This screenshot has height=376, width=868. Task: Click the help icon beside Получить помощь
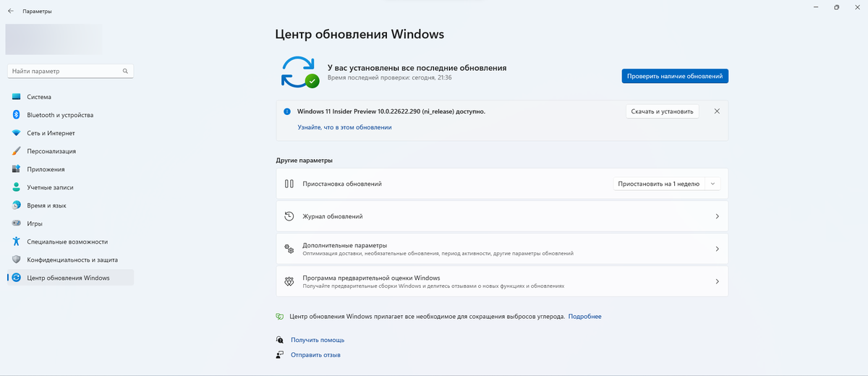(280, 339)
